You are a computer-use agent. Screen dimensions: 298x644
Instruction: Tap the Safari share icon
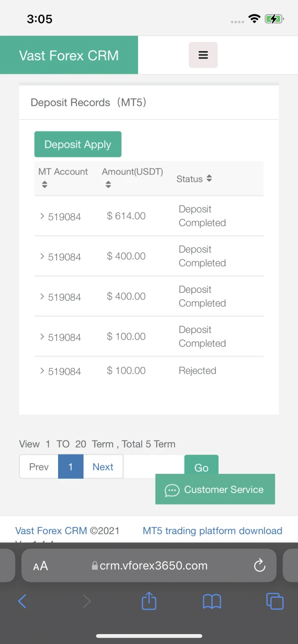pyautogui.click(x=149, y=601)
